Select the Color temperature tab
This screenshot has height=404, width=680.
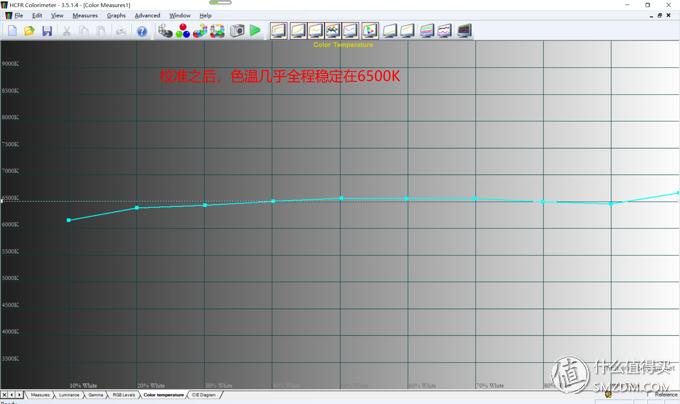(x=163, y=395)
